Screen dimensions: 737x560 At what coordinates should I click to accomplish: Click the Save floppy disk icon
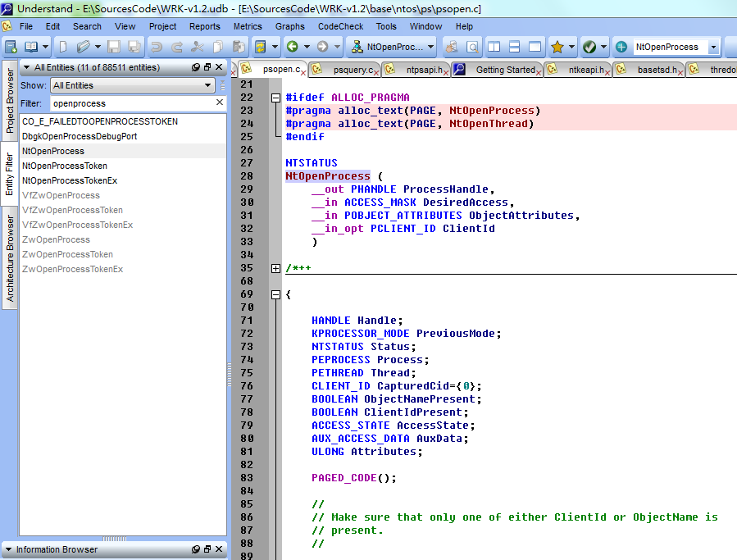coord(114,47)
